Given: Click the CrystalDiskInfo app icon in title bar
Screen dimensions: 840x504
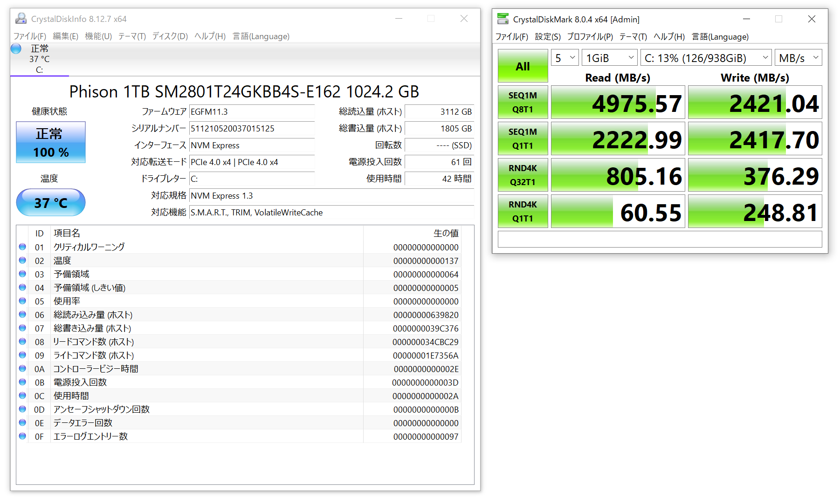Looking at the screenshot, I should [x=21, y=19].
